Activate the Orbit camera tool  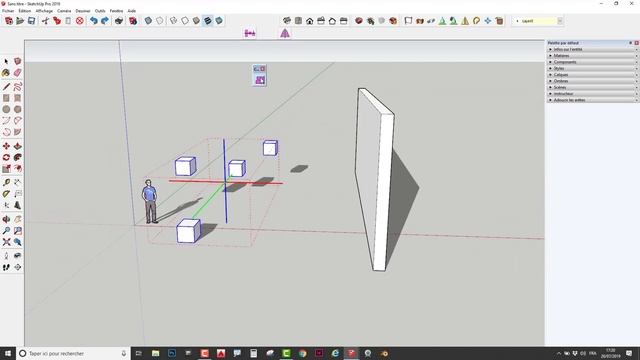[x=6, y=219]
